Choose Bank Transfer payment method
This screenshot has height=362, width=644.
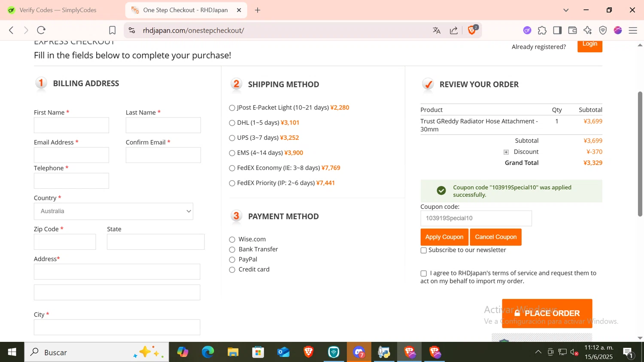tap(232, 250)
